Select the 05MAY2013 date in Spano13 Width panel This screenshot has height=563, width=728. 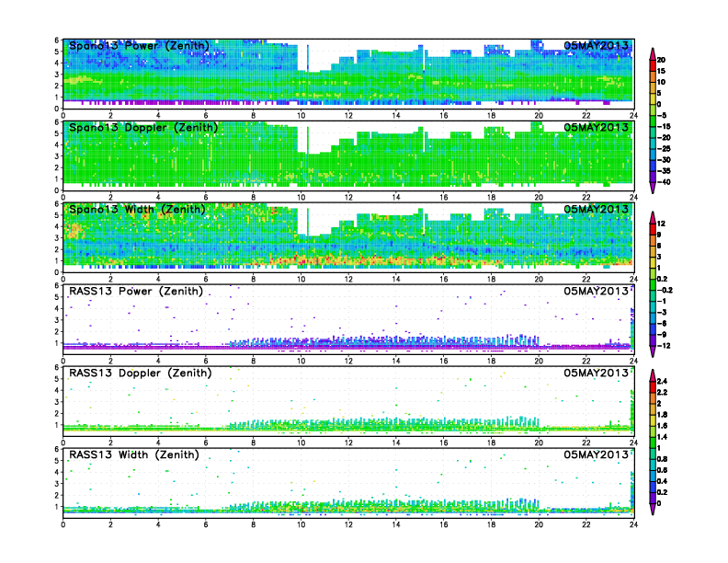click(596, 209)
